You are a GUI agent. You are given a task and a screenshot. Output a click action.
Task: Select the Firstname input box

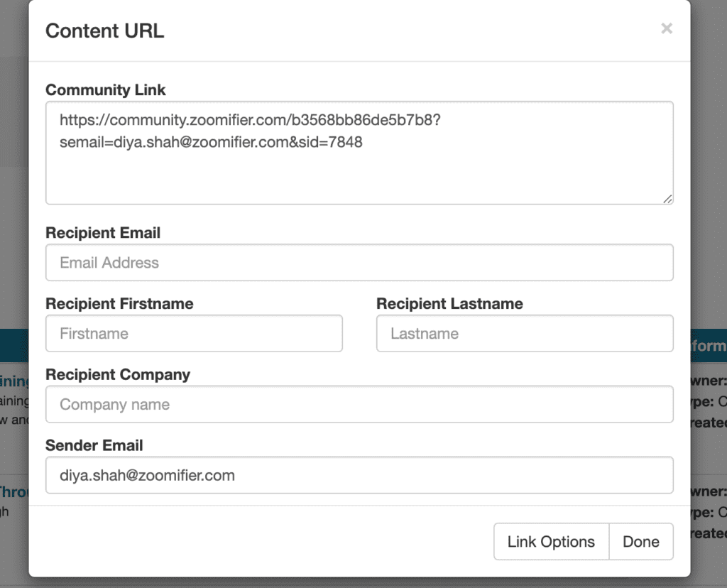194,334
